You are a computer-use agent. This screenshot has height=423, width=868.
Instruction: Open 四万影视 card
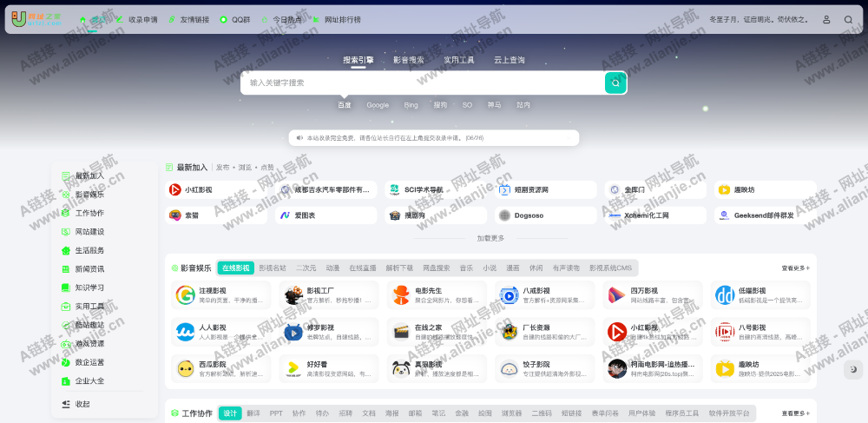[x=653, y=295]
